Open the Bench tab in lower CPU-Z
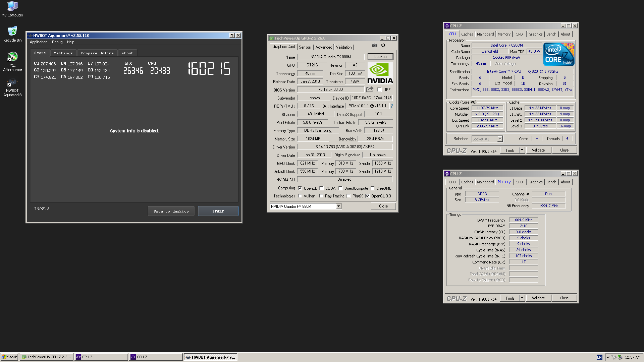644x362 pixels. click(551, 182)
